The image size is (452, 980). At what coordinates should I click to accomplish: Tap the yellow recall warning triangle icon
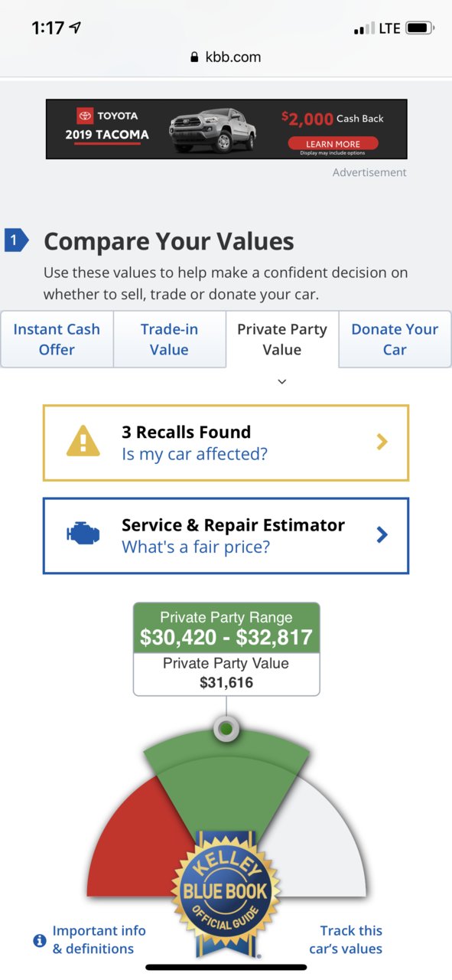click(x=83, y=443)
